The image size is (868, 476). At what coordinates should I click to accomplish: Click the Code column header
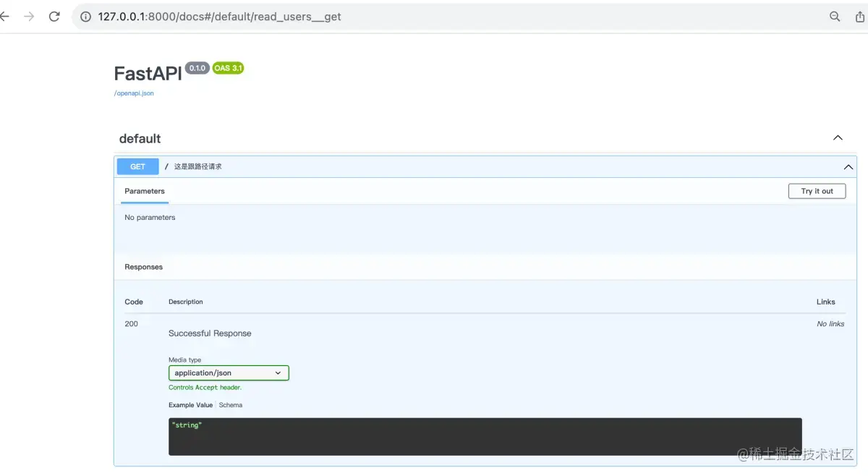[x=134, y=302]
